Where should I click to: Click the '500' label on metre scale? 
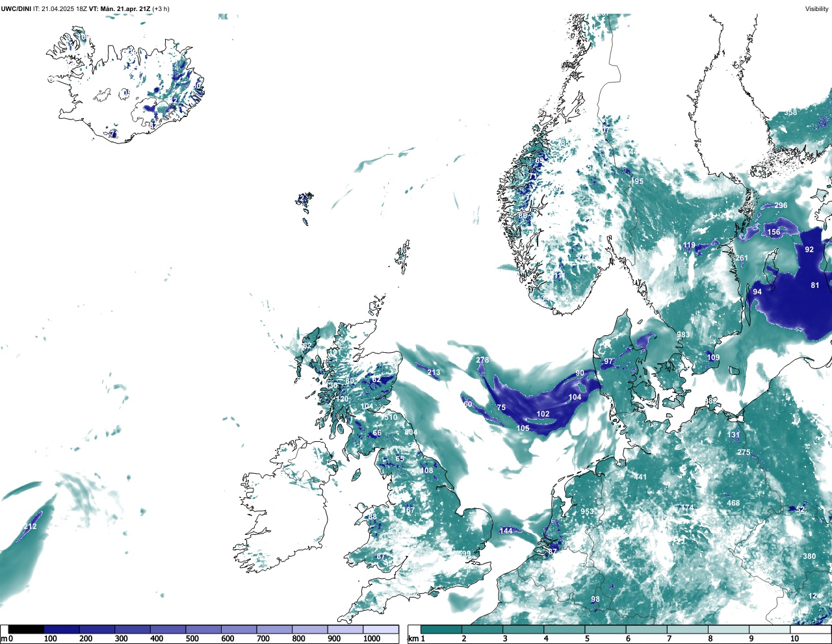point(192,639)
